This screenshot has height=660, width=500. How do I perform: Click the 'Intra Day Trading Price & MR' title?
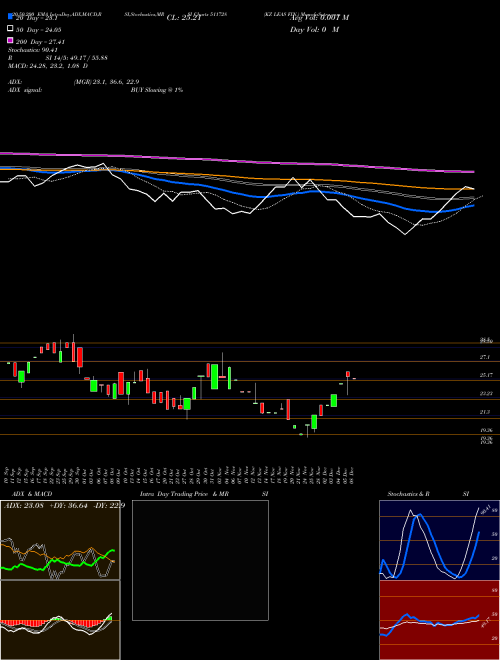click(x=184, y=494)
